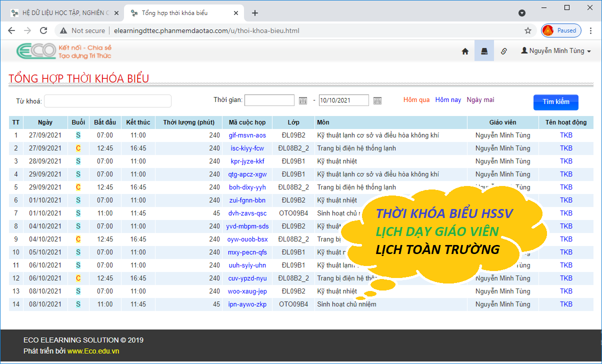Viewport: 602px width, 364px height.
Task: Open Chrome's three-dot menu
Action: point(591,30)
